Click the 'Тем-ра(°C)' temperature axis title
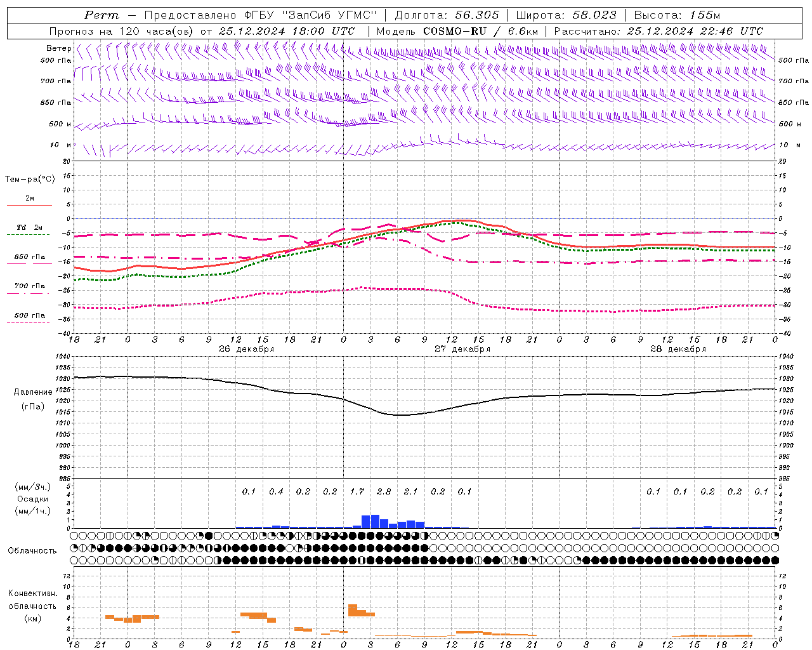This screenshot has width=812, height=650. pyautogui.click(x=30, y=180)
